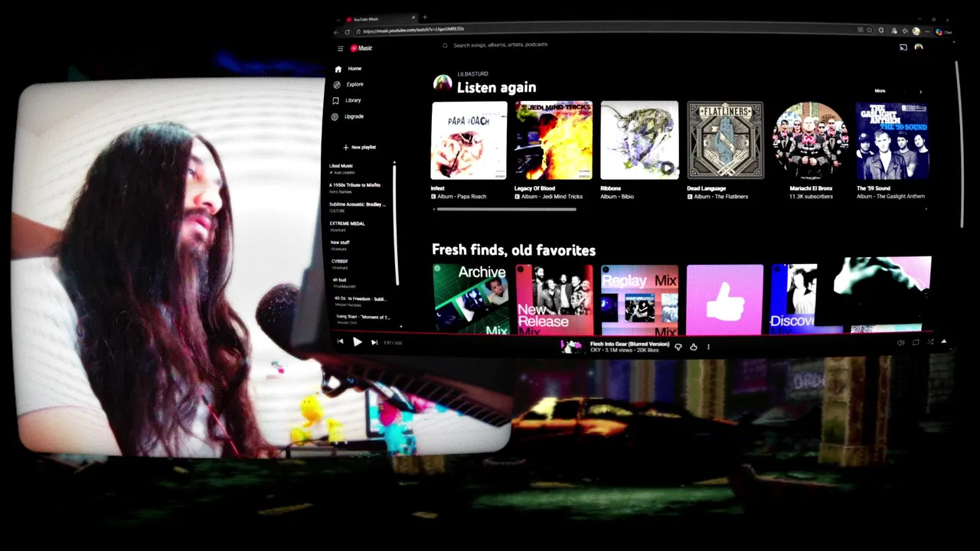
Task: Open the Archive Mix tile
Action: point(470,299)
